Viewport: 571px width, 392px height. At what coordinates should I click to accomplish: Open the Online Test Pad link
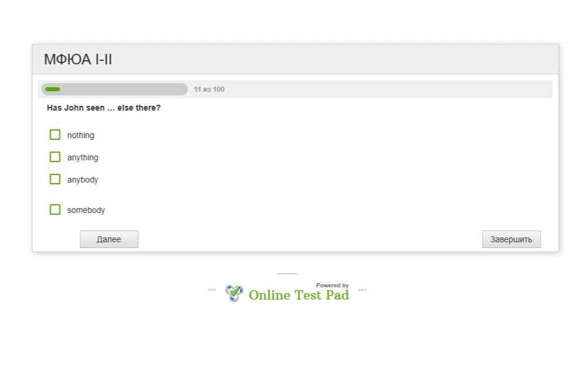299,295
